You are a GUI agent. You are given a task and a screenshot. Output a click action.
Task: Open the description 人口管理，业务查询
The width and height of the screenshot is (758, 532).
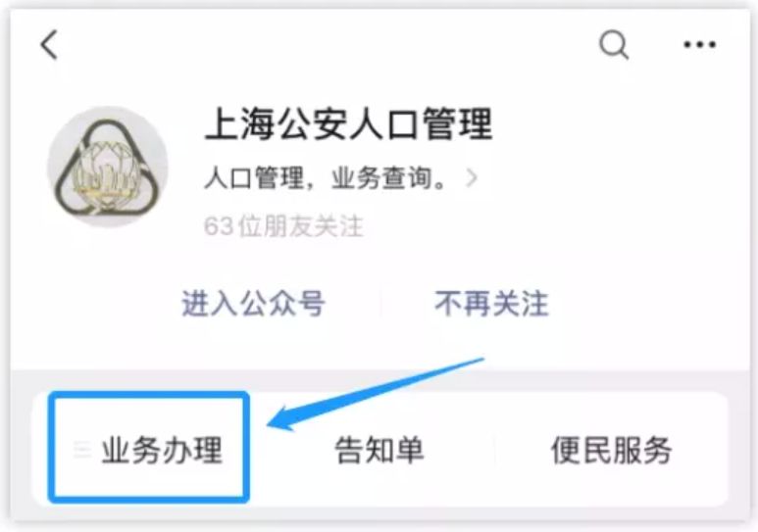pos(325,177)
